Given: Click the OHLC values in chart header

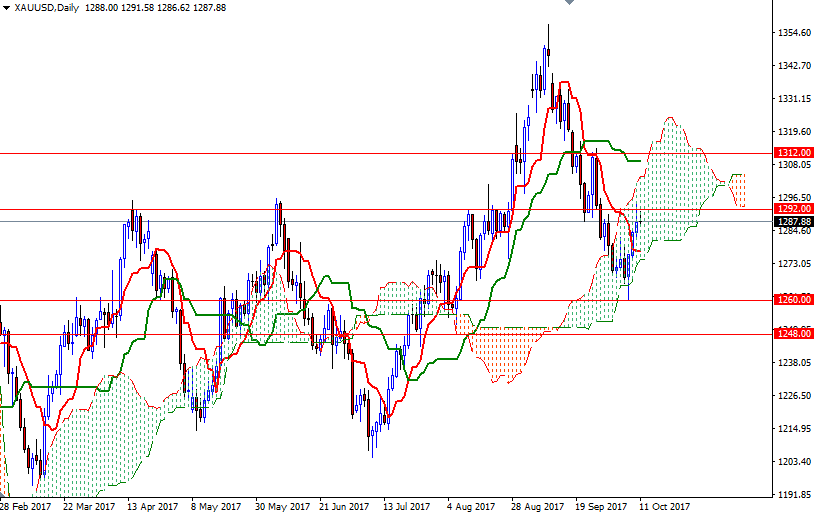Looking at the screenshot, I should click(x=155, y=8).
